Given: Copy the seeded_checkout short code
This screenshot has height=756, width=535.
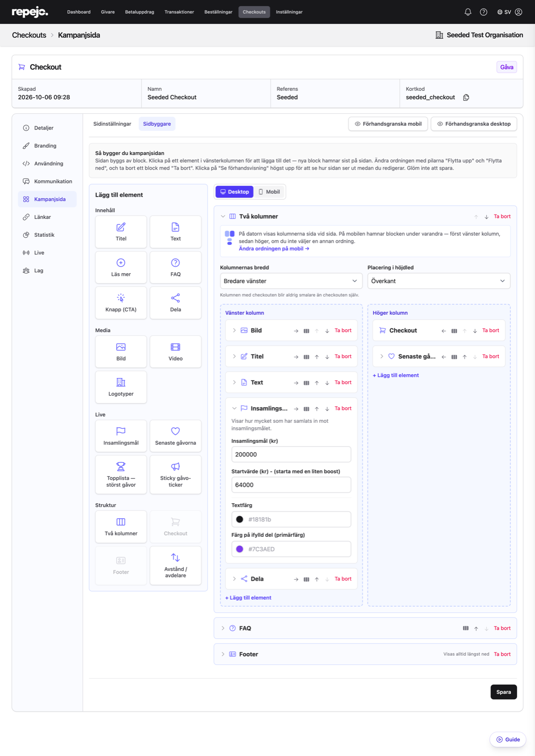Looking at the screenshot, I should (x=466, y=97).
